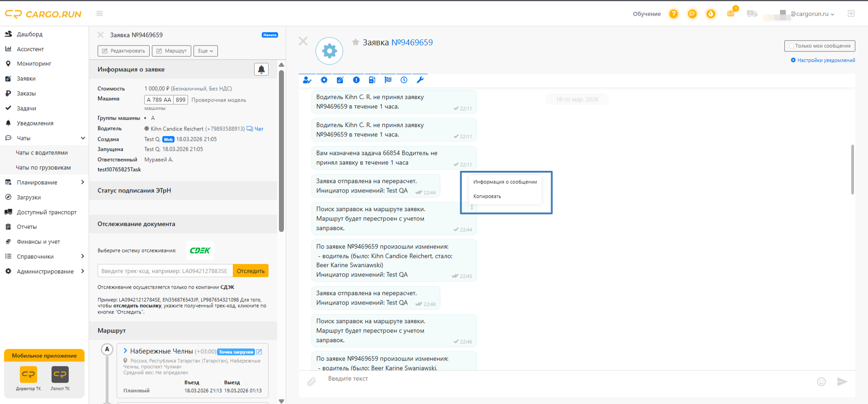Open Мониторинг in the sidebar
868x404 pixels.
click(x=34, y=64)
